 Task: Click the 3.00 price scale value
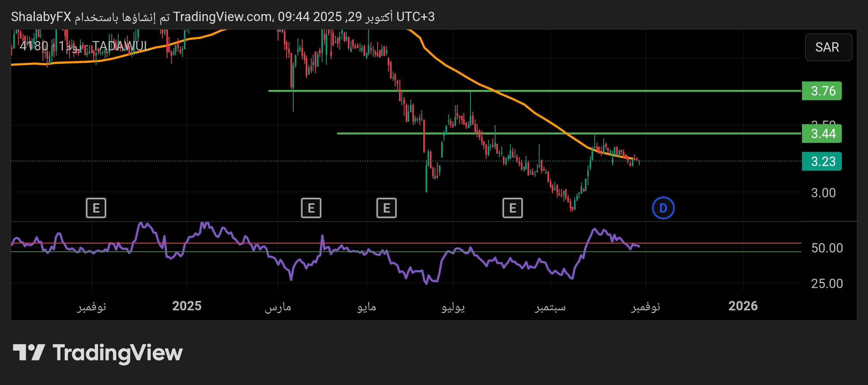pyautogui.click(x=823, y=193)
